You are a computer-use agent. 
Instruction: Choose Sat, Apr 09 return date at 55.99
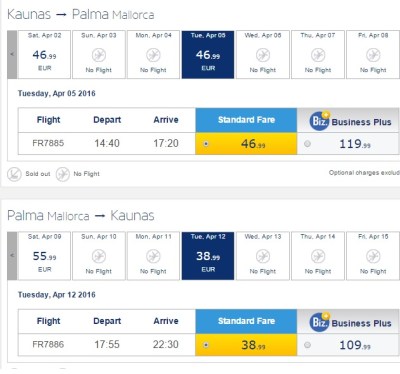(44, 256)
